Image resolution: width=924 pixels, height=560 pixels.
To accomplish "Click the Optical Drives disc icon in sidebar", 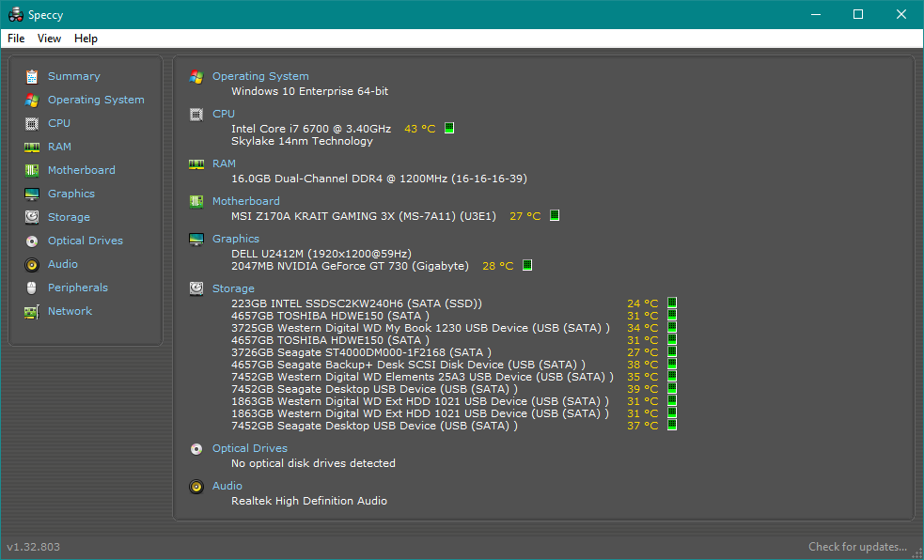I will [x=32, y=241].
